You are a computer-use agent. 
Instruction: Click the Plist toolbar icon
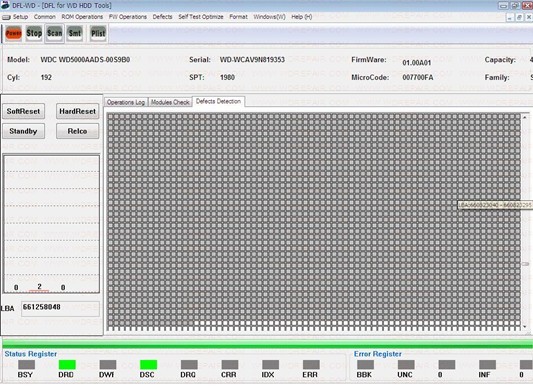(98, 33)
